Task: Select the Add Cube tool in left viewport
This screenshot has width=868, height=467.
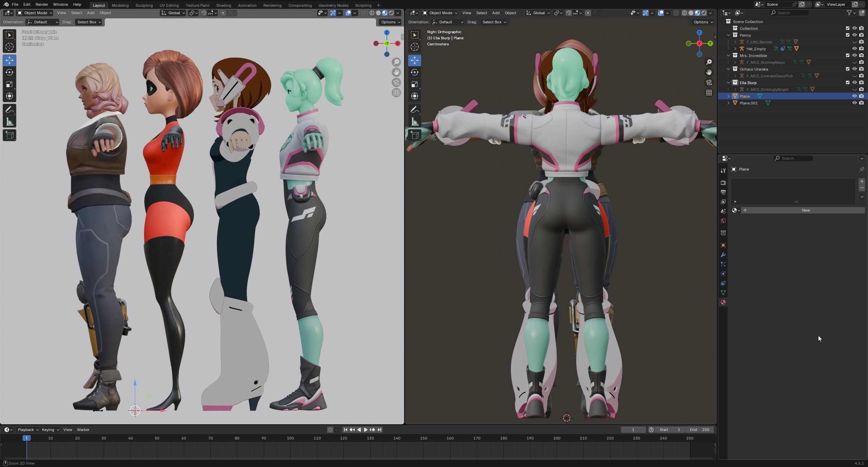Action: (9, 135)
